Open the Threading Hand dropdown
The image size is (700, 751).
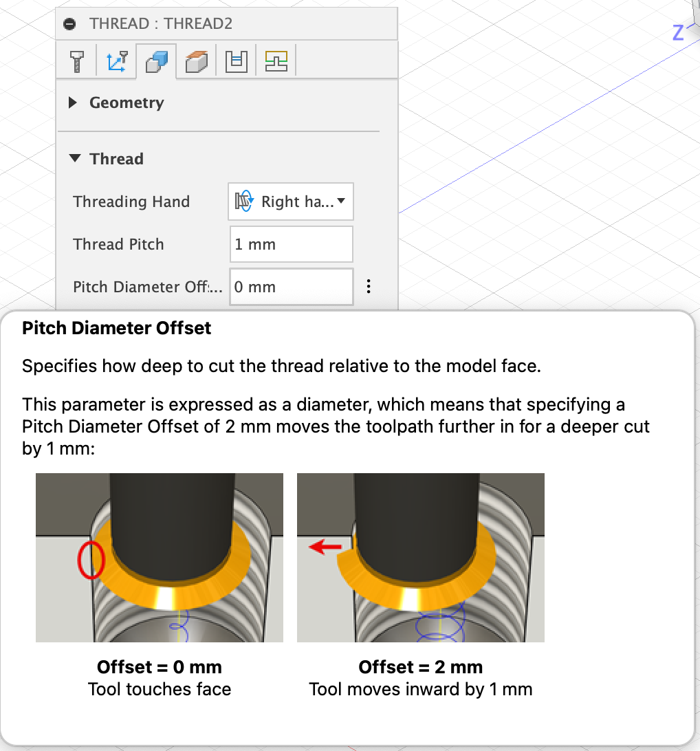(291, 201)
